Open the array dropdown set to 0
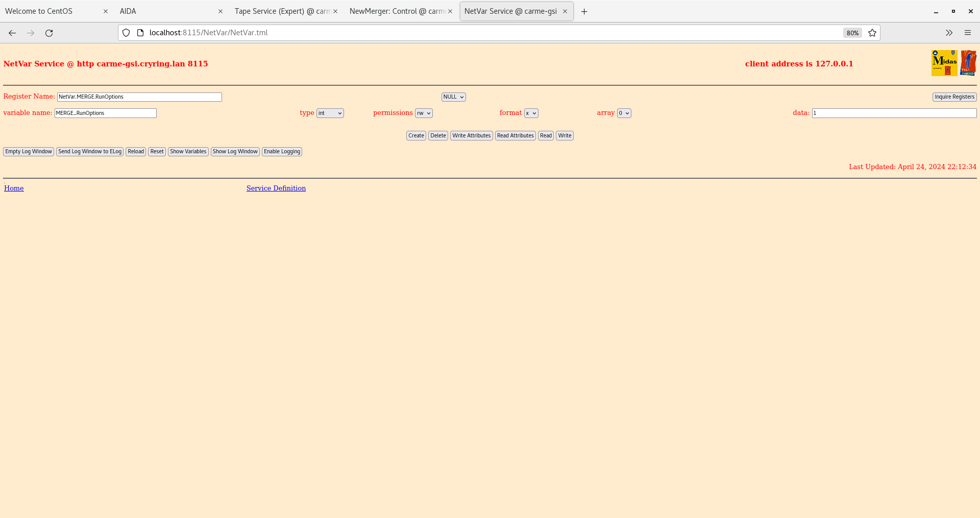Screen dimensions: 980x518 click(x=624, y=113)
